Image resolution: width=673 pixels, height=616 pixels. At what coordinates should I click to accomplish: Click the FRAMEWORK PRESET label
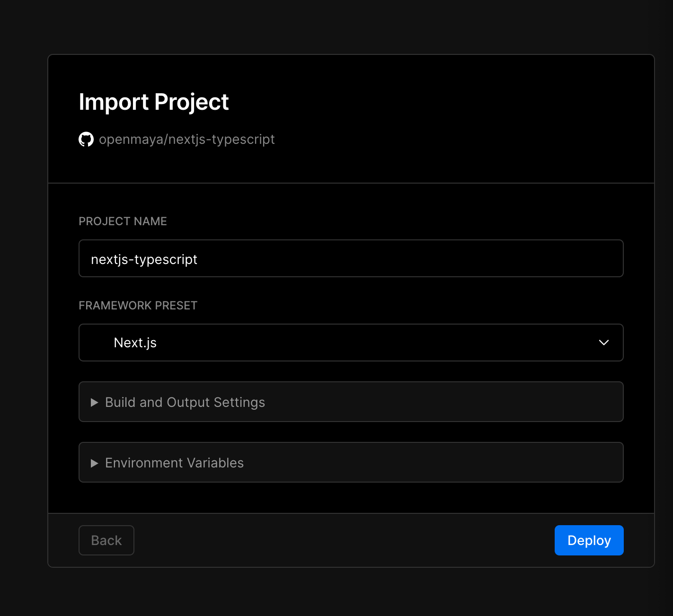pos(138,306)
